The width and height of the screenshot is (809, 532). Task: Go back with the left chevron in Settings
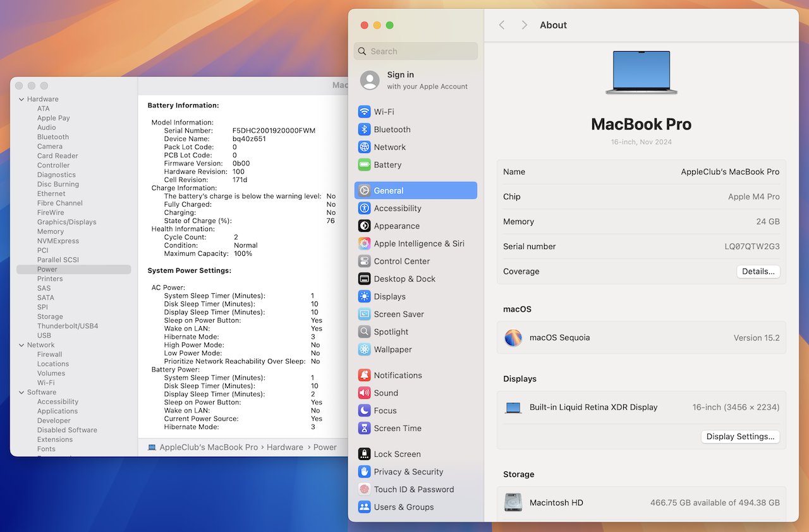[x=502, y=25]
